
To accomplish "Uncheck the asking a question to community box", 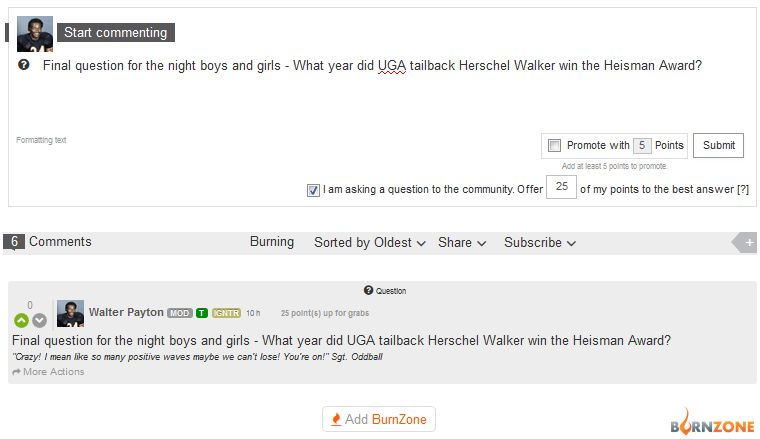I will [x=313, y=190].
